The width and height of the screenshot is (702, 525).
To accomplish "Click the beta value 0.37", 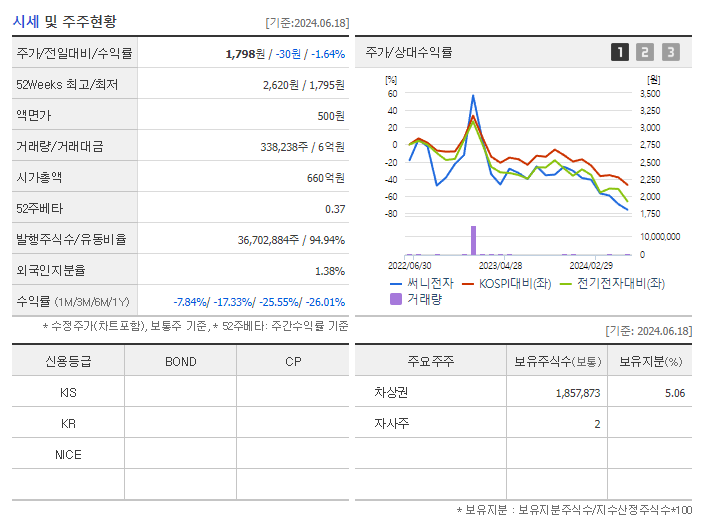I will pyautogui.click(x=335, y=209).
